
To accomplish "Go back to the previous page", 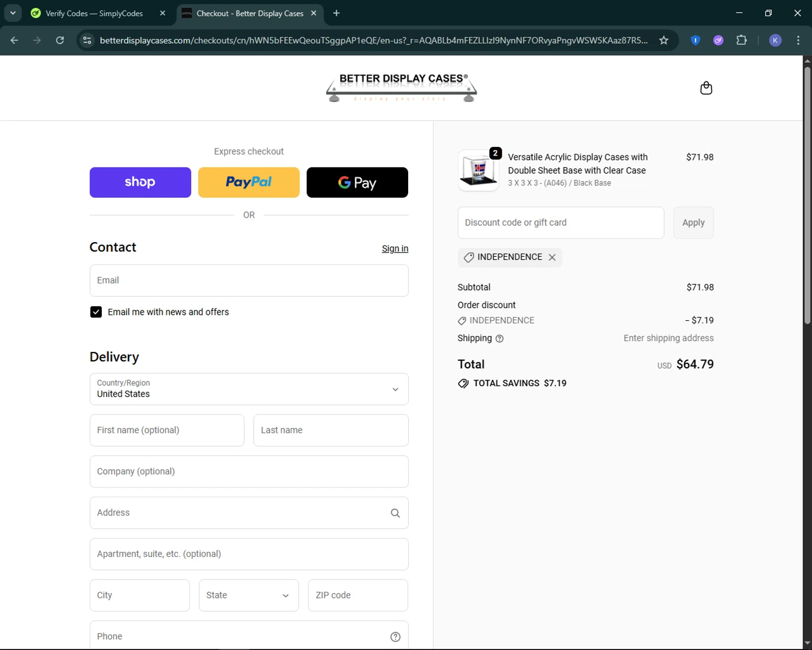I will [x=14, y=40].
